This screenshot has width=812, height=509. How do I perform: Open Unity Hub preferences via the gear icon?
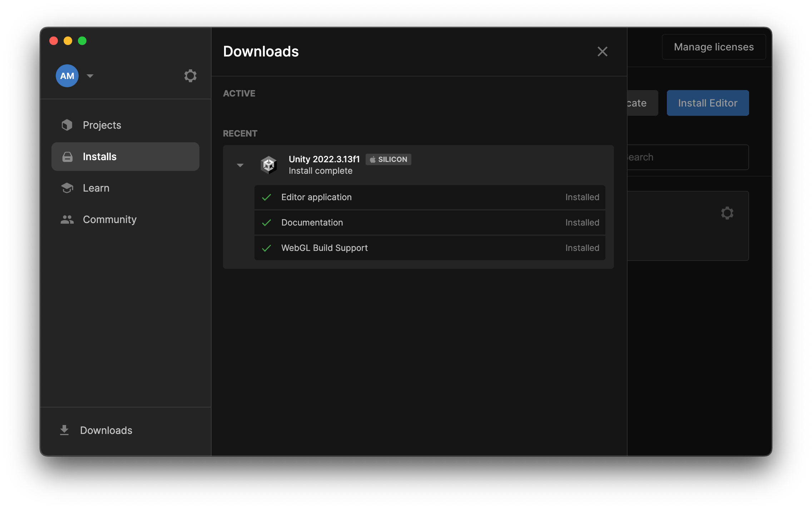[190, 75]
